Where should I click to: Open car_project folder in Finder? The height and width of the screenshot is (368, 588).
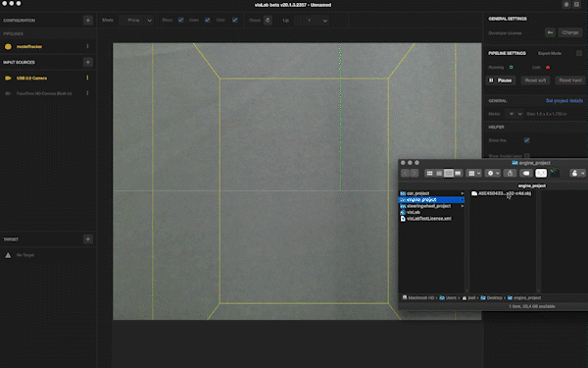417,193
